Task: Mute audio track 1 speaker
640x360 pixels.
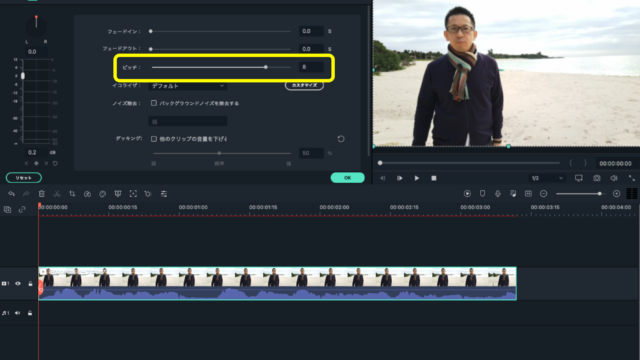Action: [x=18, y=313]
